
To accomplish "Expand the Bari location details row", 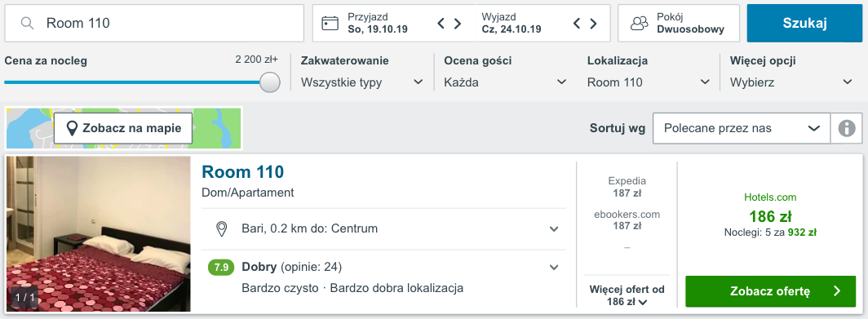I will tap(383, 228).
